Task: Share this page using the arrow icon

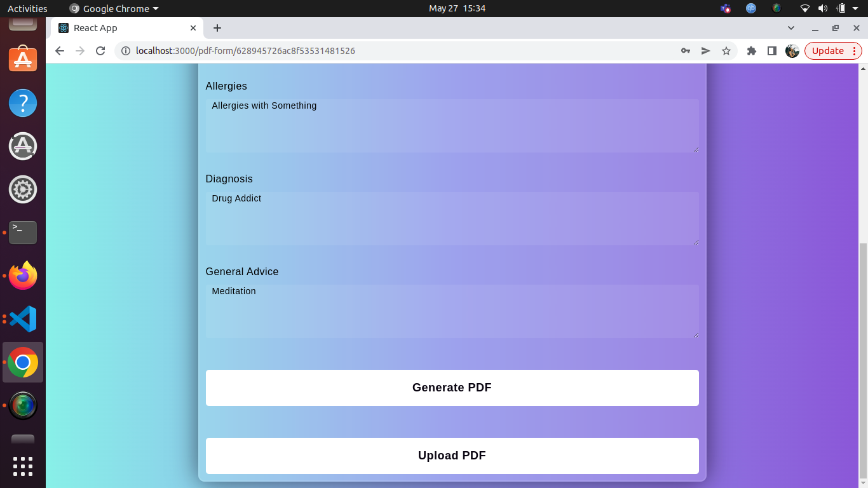Action: coord(706,51)
